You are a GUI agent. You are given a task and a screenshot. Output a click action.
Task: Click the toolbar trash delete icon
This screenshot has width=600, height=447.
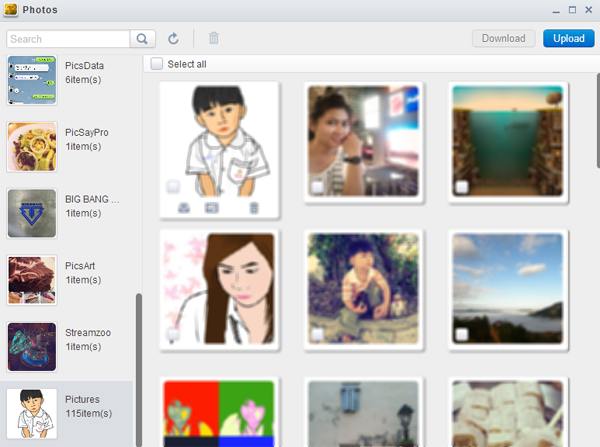tap(214, 38)
